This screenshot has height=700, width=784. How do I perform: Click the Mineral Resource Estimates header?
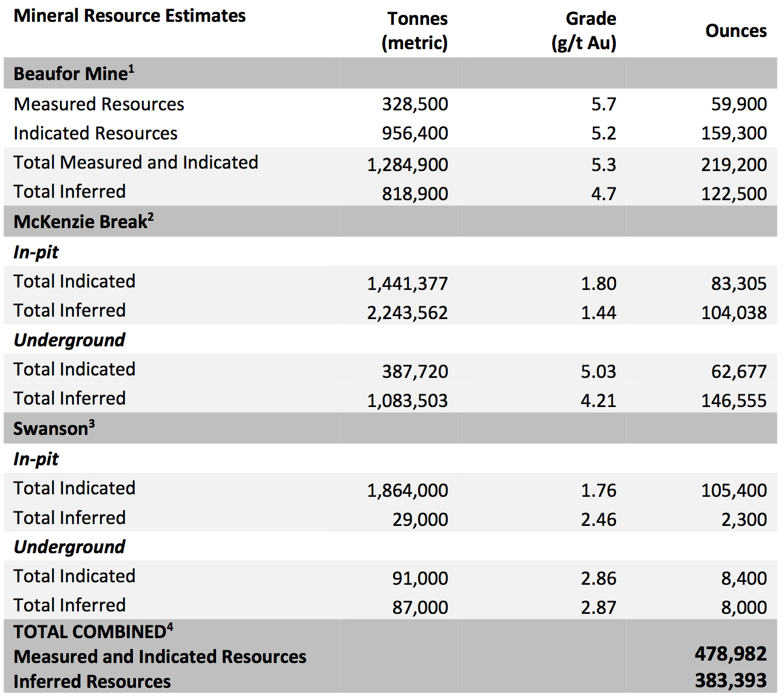pyautogui.click(x=129, y=16)
